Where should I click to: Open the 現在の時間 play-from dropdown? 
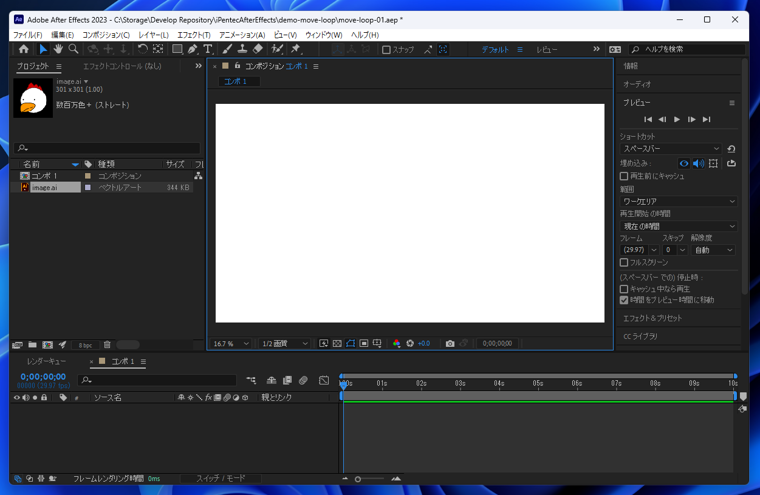678,226
